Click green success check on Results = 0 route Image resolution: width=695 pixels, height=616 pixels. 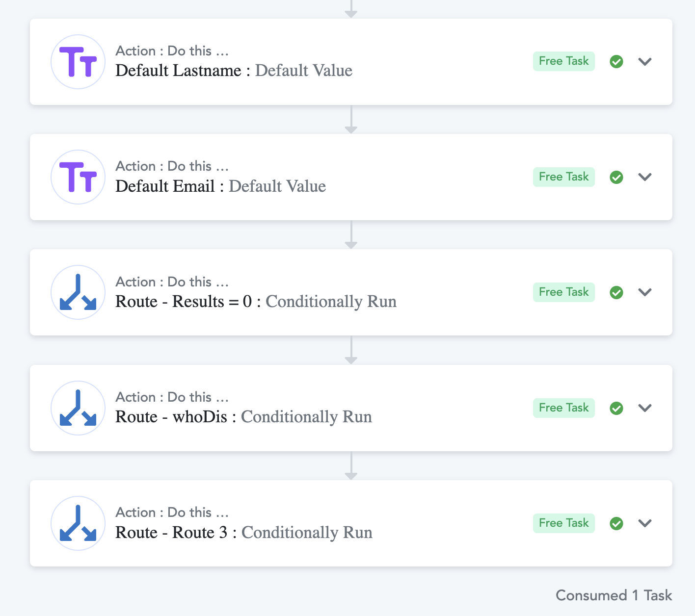pos(616,292)
